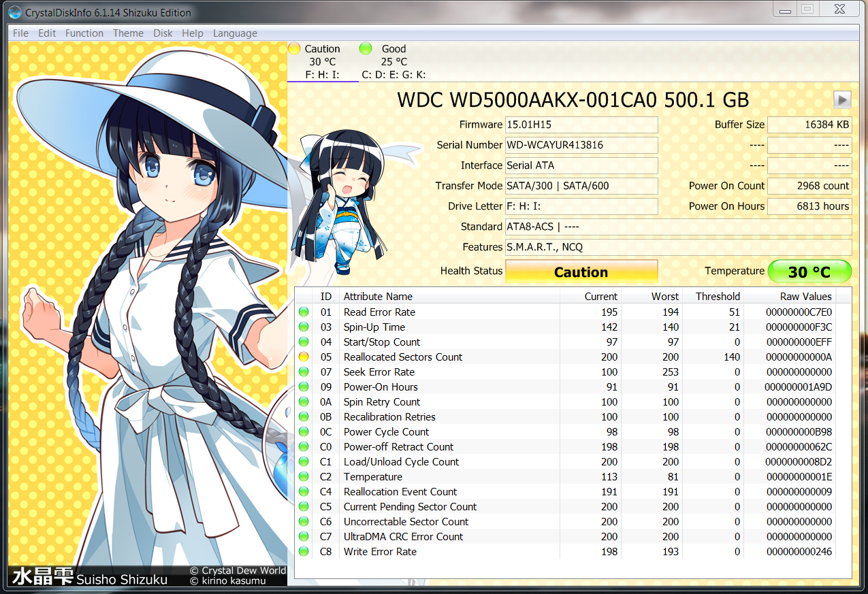868x594 pixels.
Task: Click status dot for Seek Error Rate
Action: click(x=304, y=372)
